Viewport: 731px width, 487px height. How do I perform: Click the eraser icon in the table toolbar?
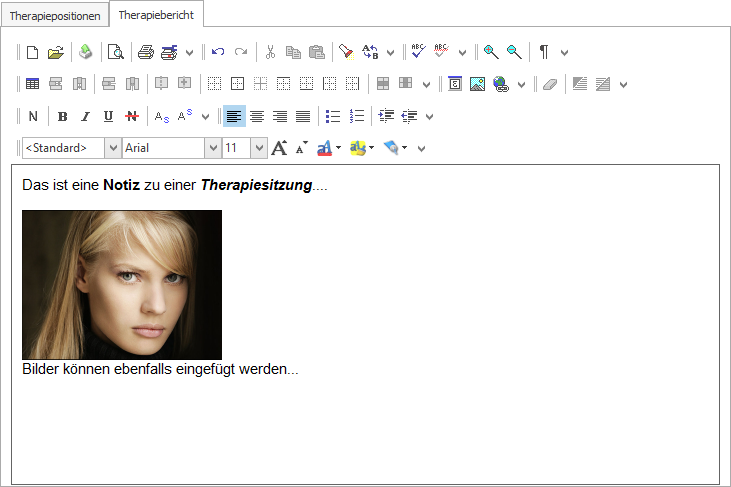(550, 84)
